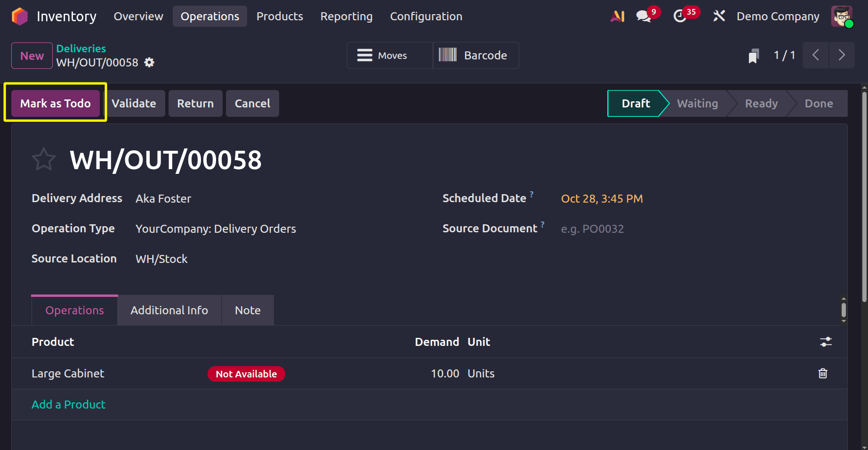This screenshot has height=450, width=868.
Task: Open the optional columns selector in product list
Action: (827, 342)
